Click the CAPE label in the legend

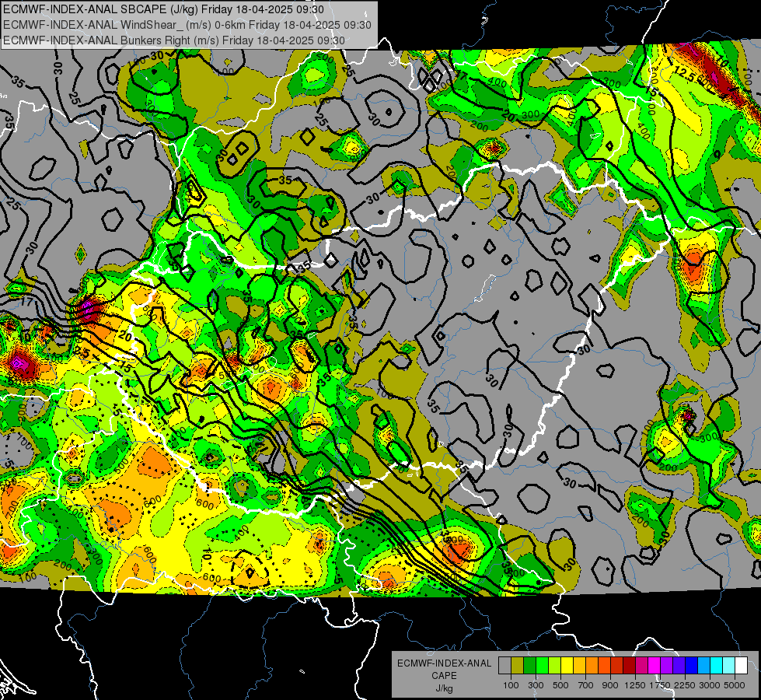coord(444,676)
